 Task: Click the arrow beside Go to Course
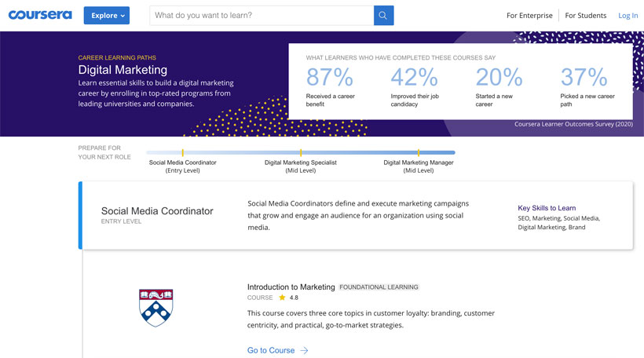coord(305,350)
